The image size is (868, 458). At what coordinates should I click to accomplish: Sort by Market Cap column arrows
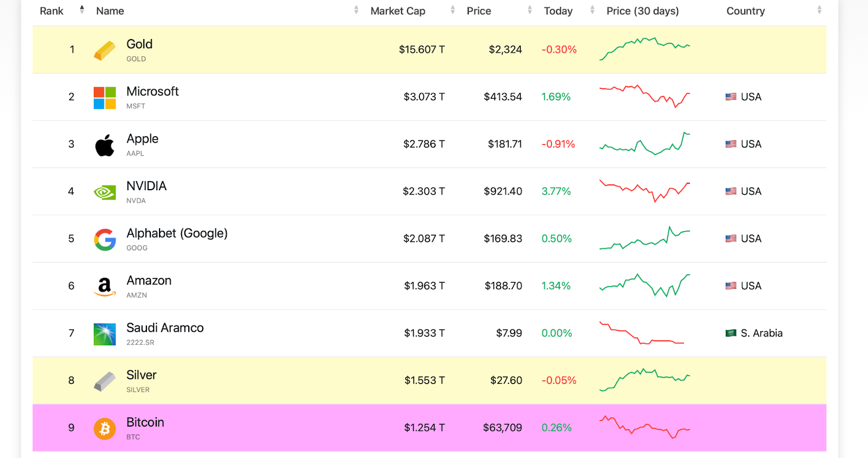click(452, 10)
